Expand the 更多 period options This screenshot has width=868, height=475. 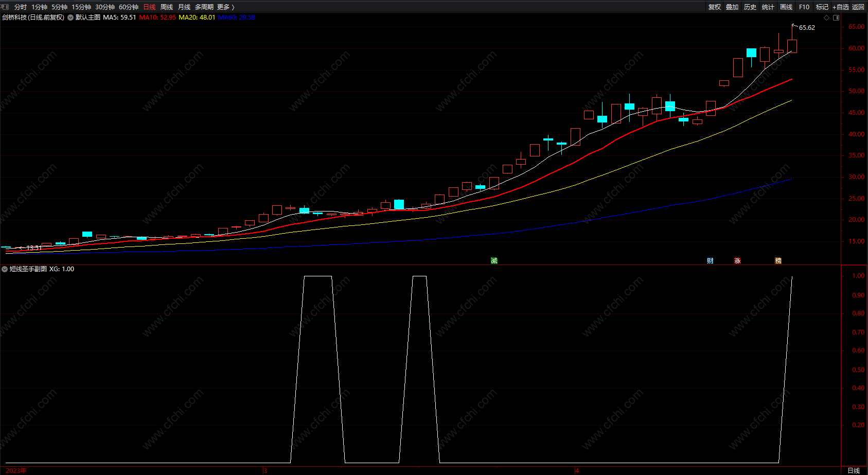point(225,7)
